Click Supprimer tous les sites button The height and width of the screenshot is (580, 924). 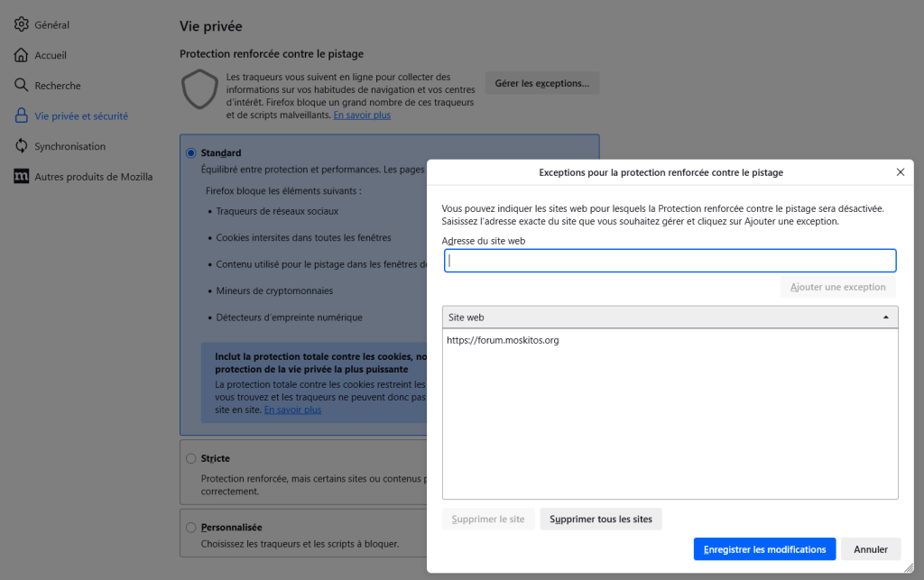click(601, 520)
